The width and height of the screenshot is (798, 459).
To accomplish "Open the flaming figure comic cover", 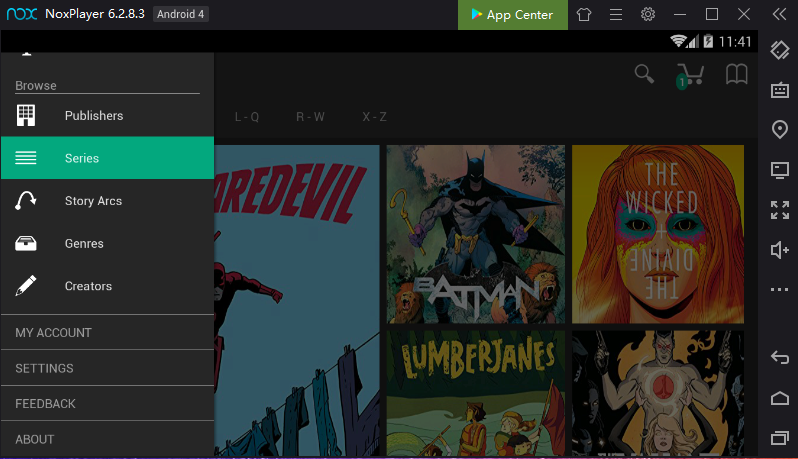I will (658, 393).
